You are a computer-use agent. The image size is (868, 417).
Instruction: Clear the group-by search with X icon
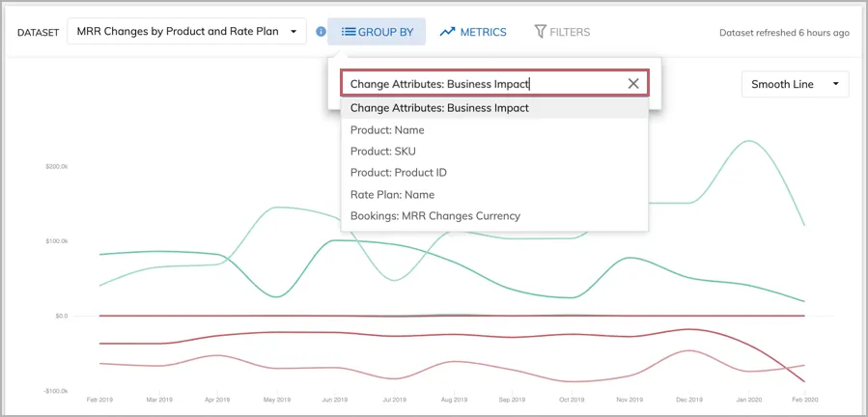pyautogui.click(x=633, y=84)
